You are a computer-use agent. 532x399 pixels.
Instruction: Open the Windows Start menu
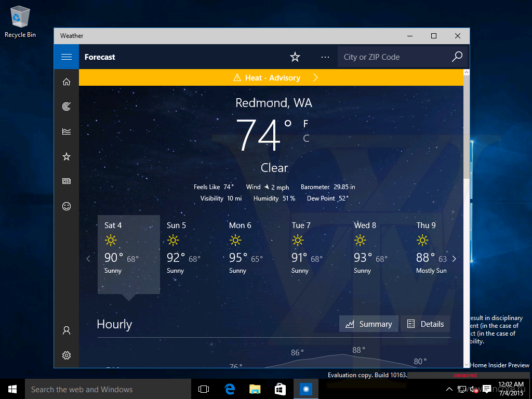point(12,389)
